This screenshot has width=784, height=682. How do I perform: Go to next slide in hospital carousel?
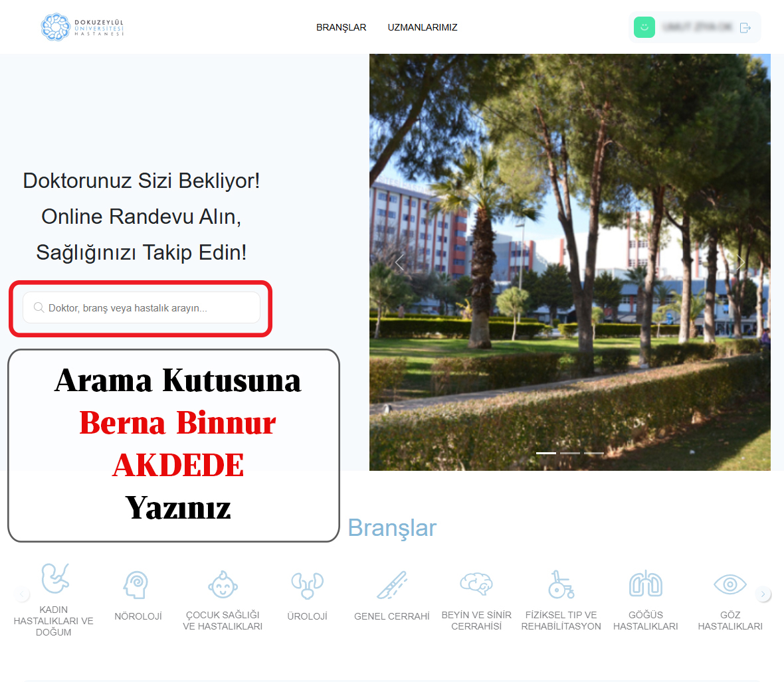(x=741, y=262)
